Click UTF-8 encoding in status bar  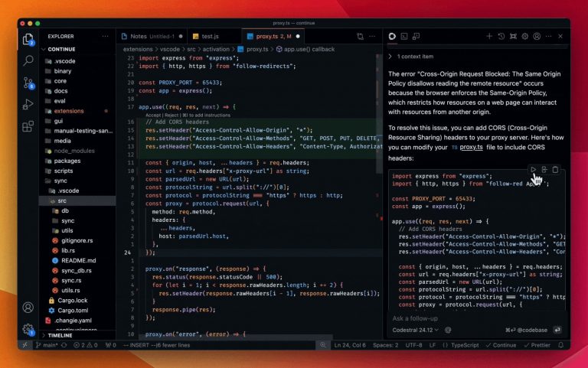413,345
